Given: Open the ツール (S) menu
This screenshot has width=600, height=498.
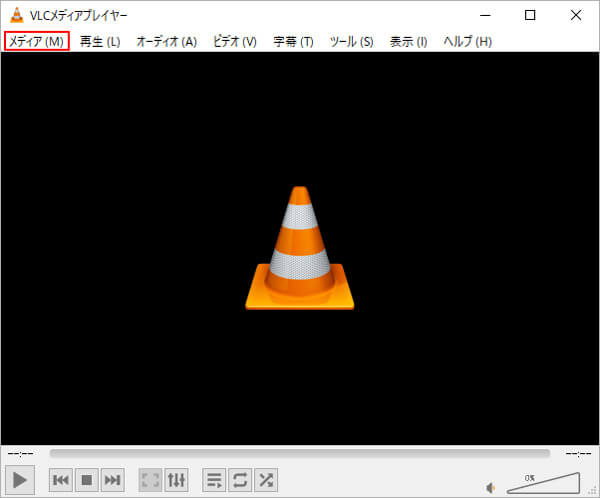Looking at the screenshot, I should click(352, 41).
